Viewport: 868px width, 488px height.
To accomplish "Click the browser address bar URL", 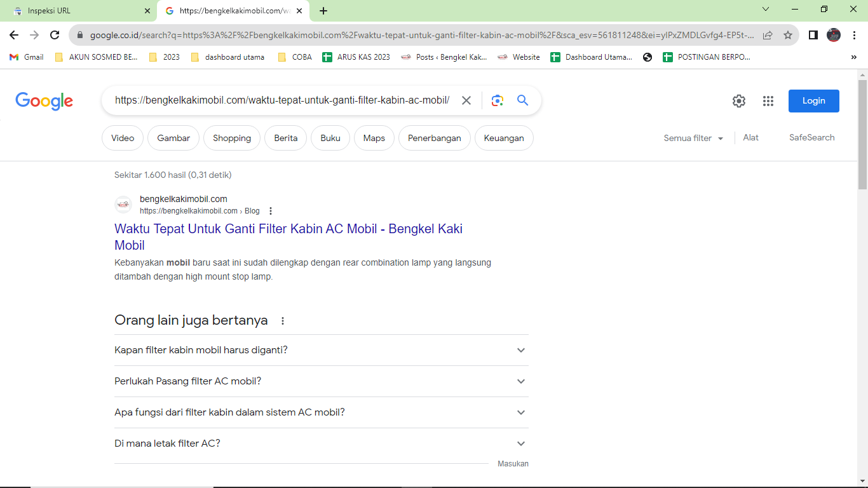I will 422,36.
